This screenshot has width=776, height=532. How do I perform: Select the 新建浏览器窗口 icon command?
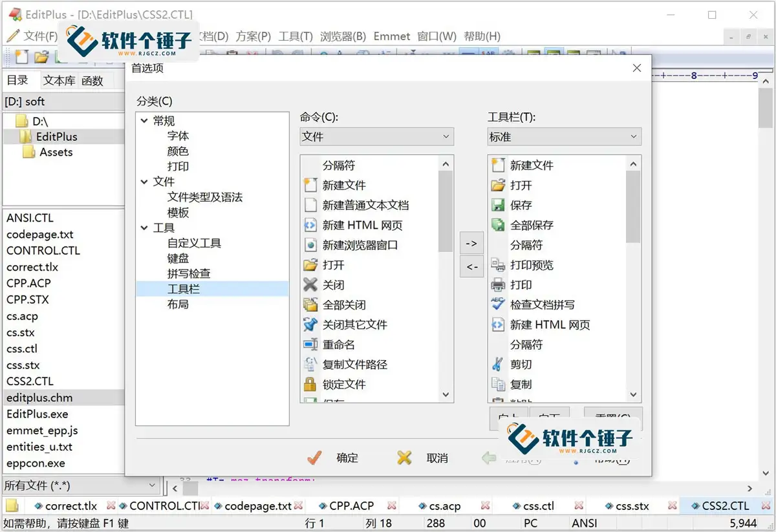tap(310, 245)
